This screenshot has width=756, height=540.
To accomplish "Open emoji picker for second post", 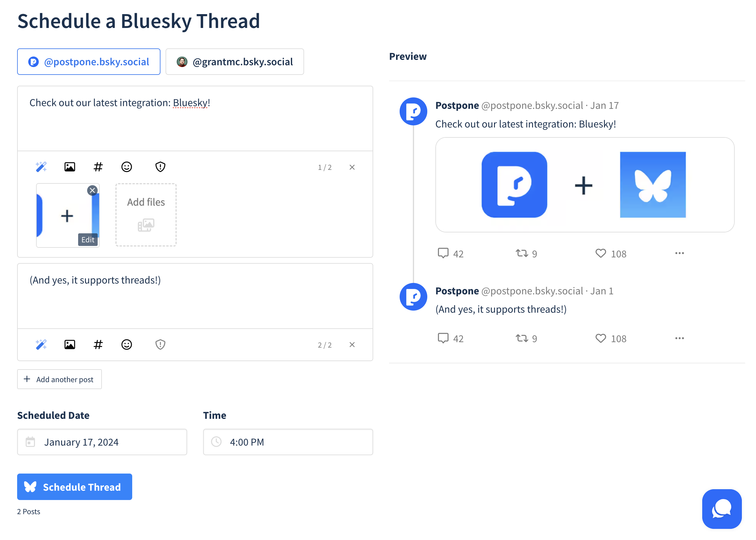I will click(x=127, y=345).
